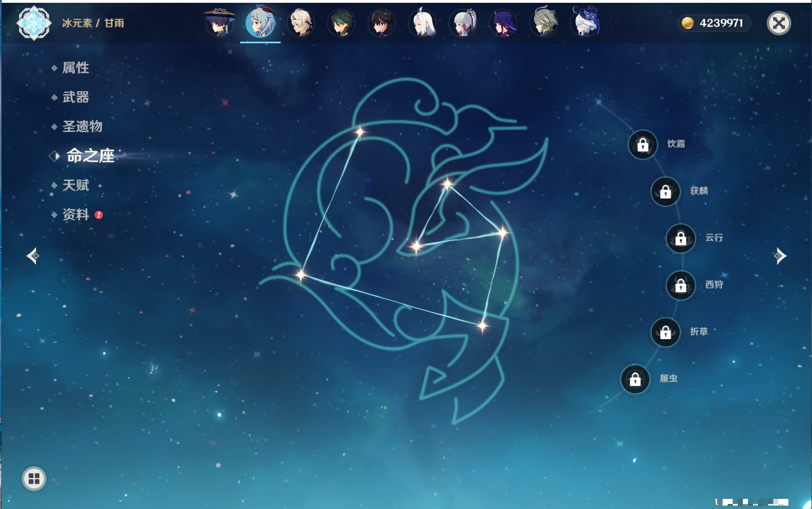Tap the lock icon beside 履虫
This screenshot has height=509, width=812.
pos(635,380)
